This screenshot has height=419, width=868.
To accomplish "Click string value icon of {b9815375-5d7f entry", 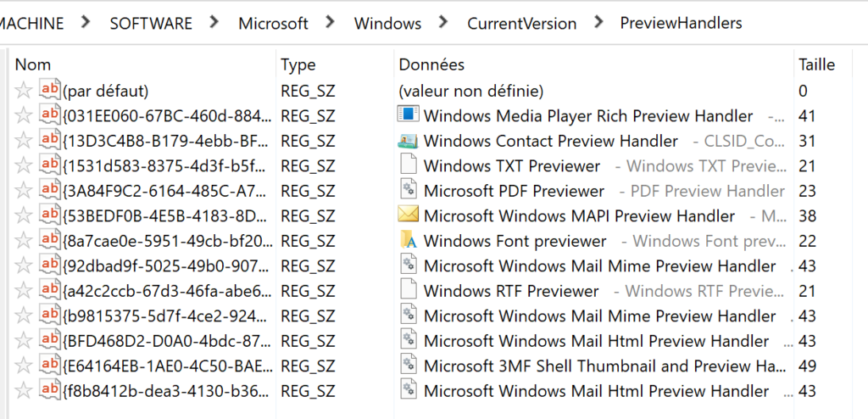I will pos(50,314).
